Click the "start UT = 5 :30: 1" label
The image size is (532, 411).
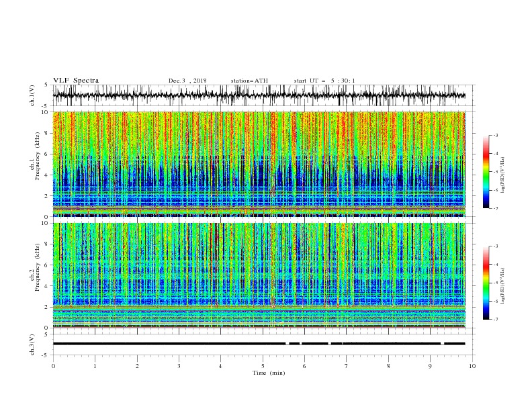(x=324, y=81)
